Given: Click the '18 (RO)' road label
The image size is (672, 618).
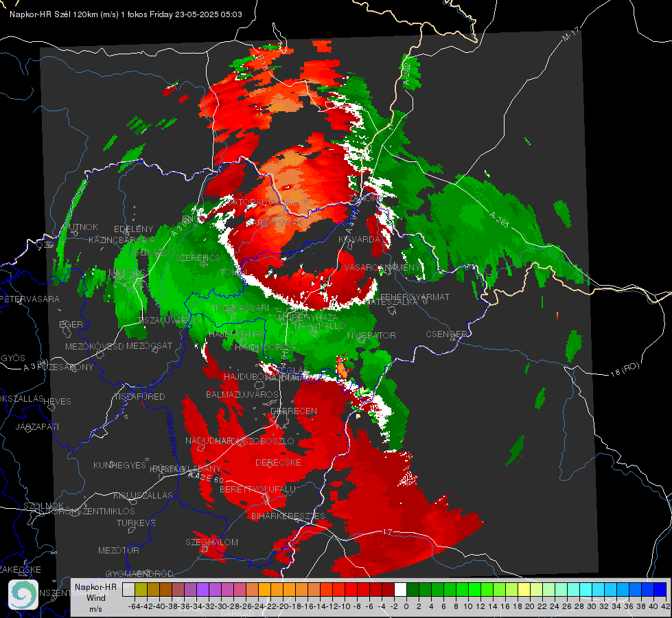Looking at the screenshot, I should click(625, 369).
